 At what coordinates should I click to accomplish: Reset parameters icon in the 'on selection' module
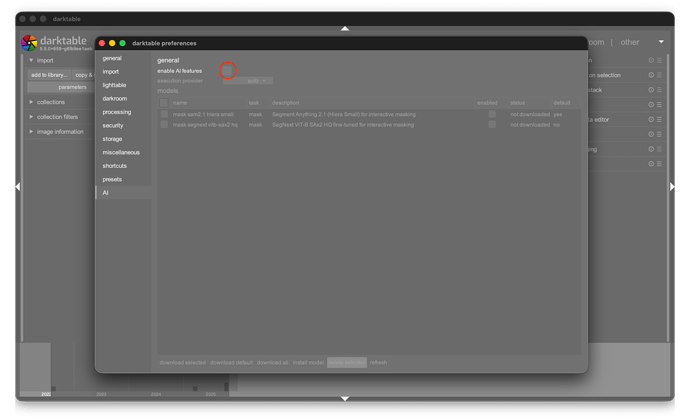(x=651, y=75)
